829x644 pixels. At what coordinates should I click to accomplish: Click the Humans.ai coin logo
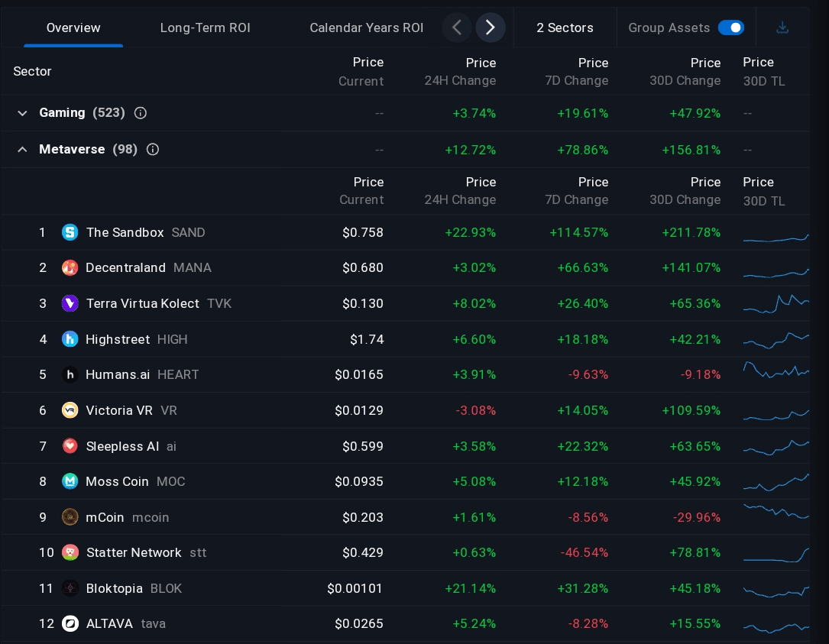click(x=70, y=374)
